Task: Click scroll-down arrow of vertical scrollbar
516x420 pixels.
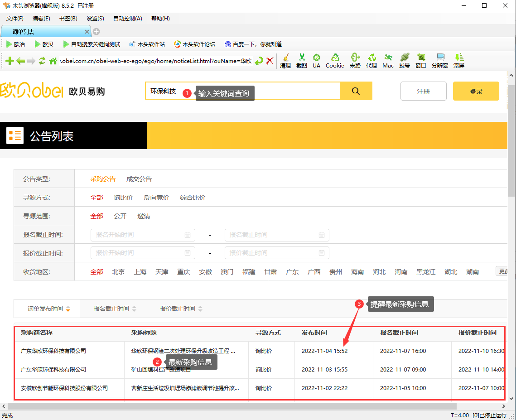Action: 511,399
